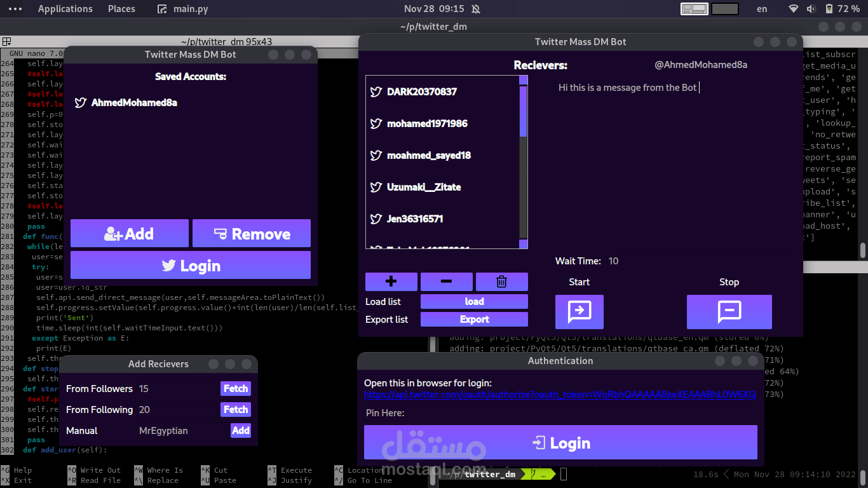This screenshot has width=868, height=488.
Task: Click Login in the Authentication window
Action: point(560,442)
